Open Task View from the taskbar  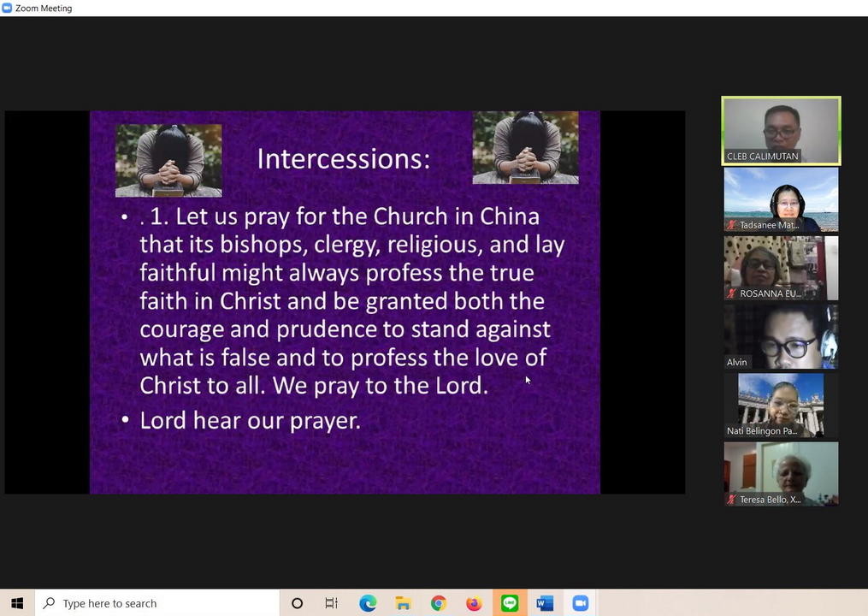coord(332,603)
